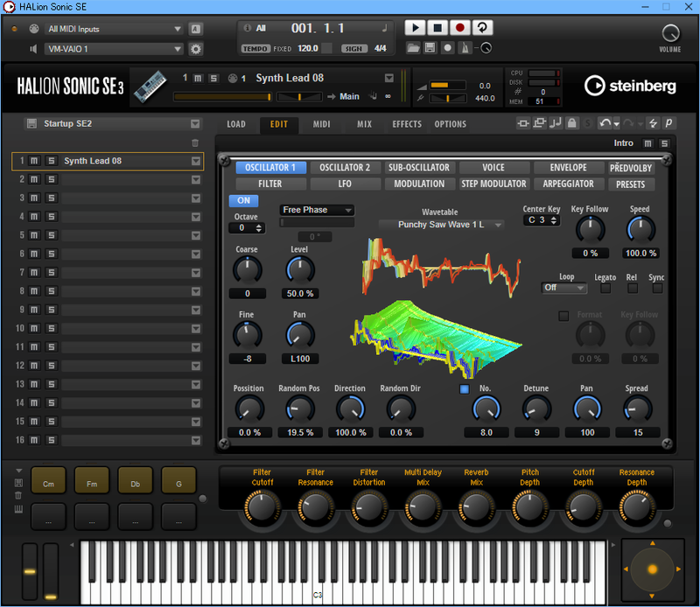Click the Record button
Image resolution: width=700 pixels, height=607 pixels.
coord(460,28)
